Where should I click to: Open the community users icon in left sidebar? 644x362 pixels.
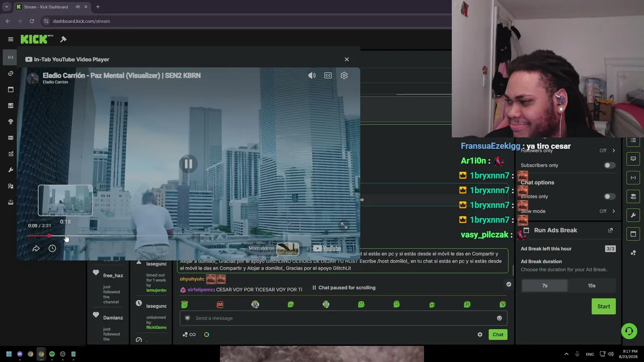(x=11, y=186)
